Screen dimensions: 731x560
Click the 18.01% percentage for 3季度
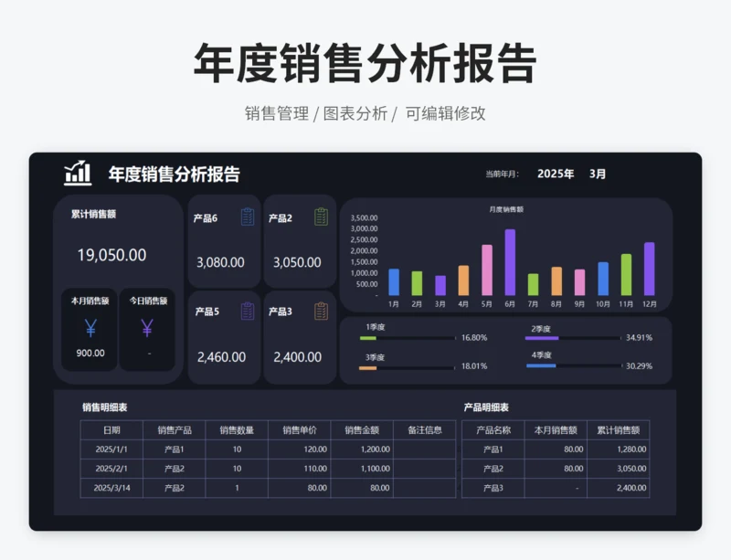coord(474,366)
